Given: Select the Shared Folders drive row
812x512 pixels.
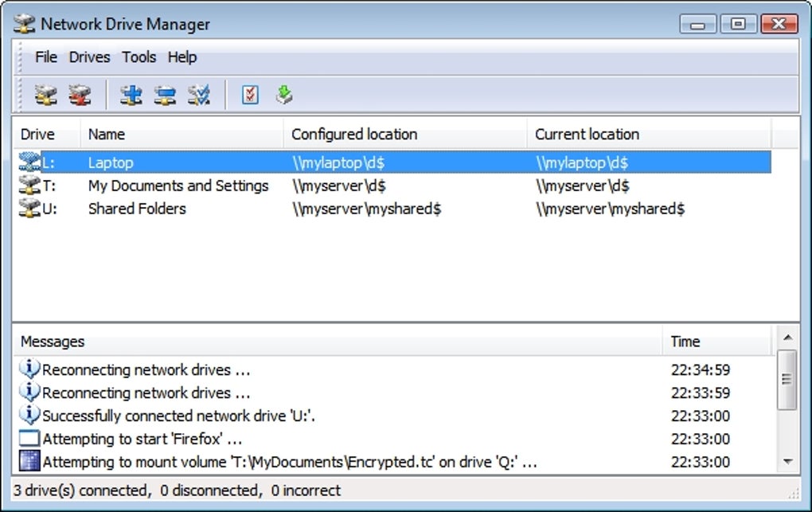Looking at the screenshot, I should tap(137, 209).
